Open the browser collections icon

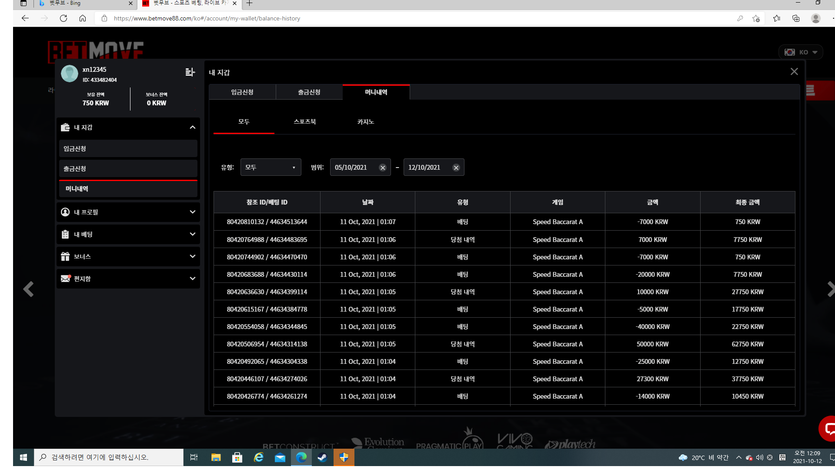click(x=796, y=18)
